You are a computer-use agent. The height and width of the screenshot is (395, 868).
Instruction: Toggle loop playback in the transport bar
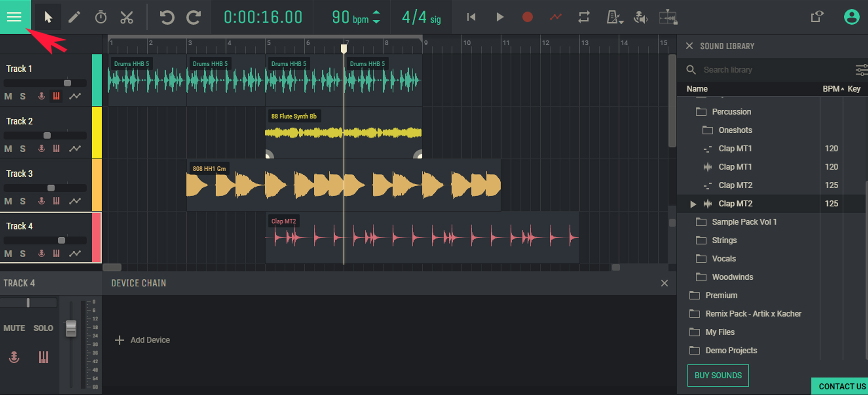[x=584, y=17]
